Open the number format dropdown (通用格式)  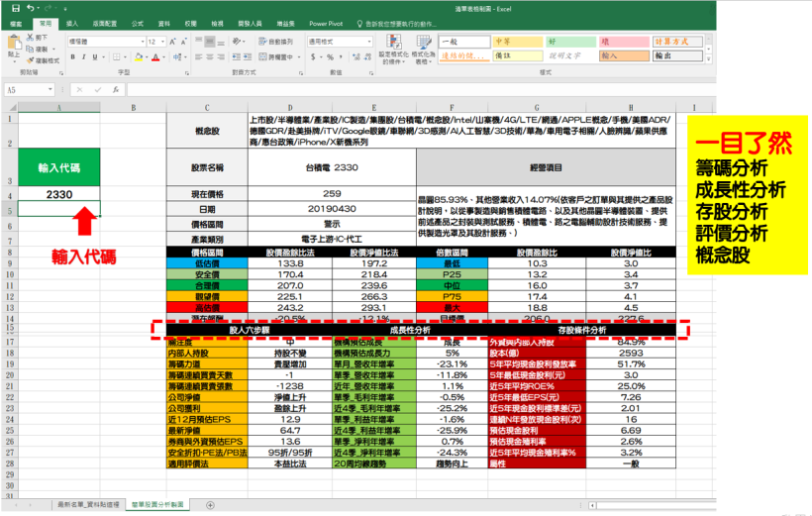tap(369, 42)
